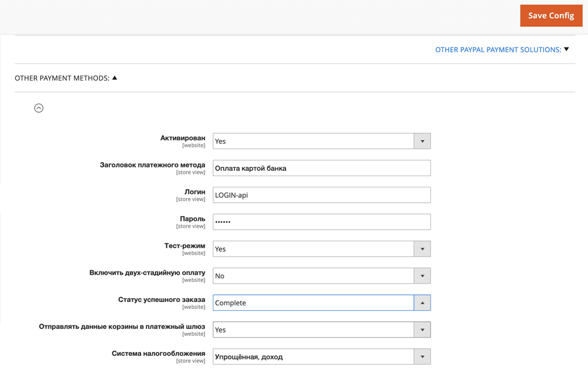This screenshot has width=588, height=370.
Task: Click the Статус успешного заказа dropdown arrow
Action: tap(422, 303)
